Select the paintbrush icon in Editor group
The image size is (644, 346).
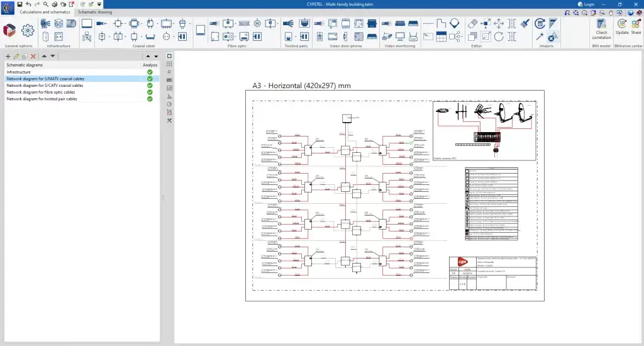[x=525, y=23]
